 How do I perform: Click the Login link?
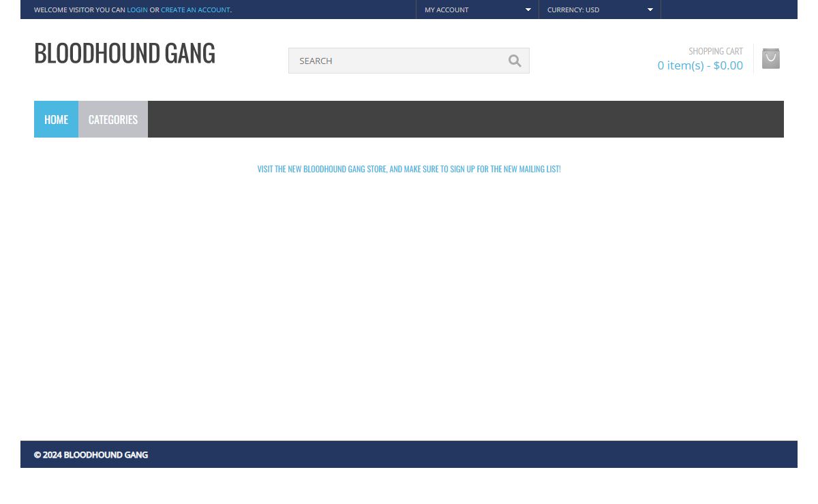click(137, 10)
